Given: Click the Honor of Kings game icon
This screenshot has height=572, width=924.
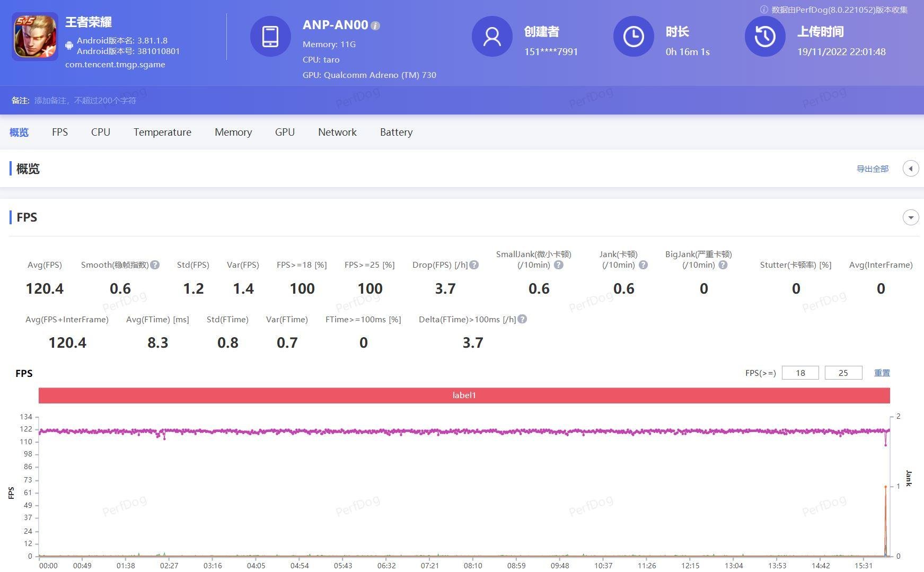Looking at the screenshot, I should (35, 37).
